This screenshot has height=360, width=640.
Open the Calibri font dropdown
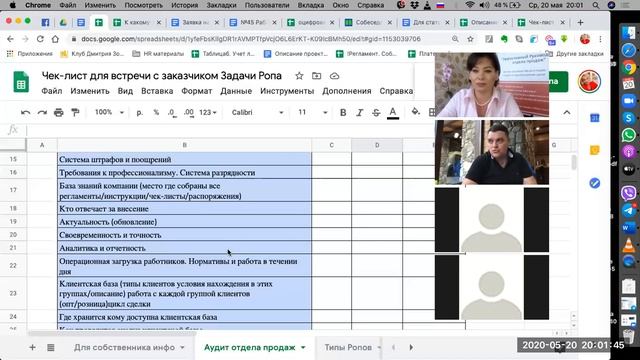pyautogui.click(x=257, y=112)
